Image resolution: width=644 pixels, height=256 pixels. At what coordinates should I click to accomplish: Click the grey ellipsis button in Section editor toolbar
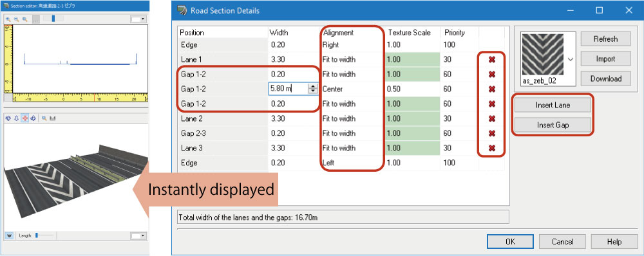click(36, 19)
